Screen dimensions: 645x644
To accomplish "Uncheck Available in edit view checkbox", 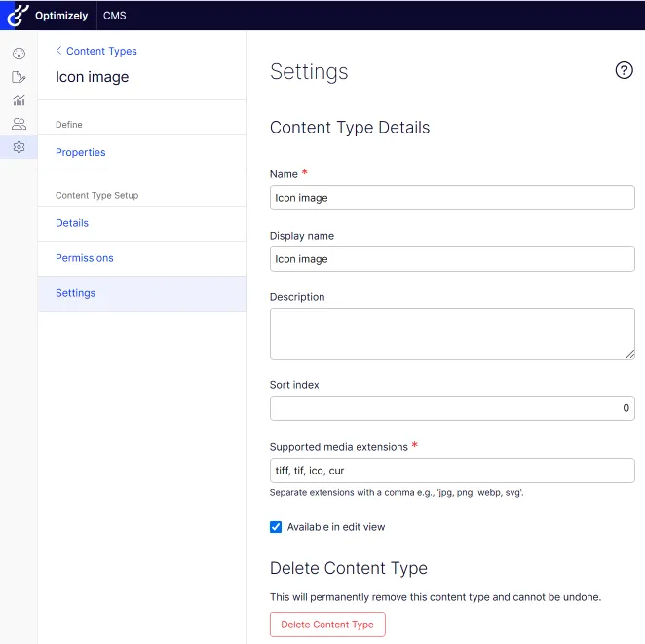I will tap(276, 527).
